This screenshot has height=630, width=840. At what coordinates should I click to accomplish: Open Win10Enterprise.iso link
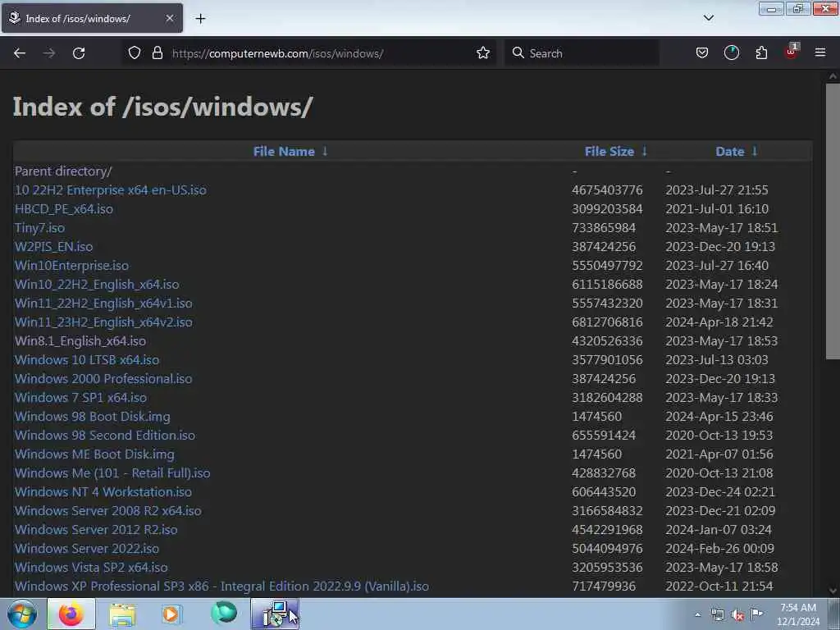tap(72, 265)
